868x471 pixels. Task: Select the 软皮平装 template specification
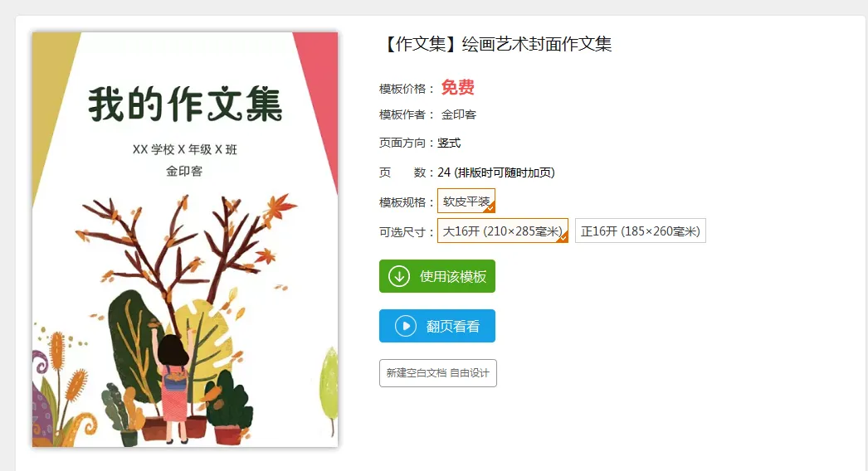466,201
